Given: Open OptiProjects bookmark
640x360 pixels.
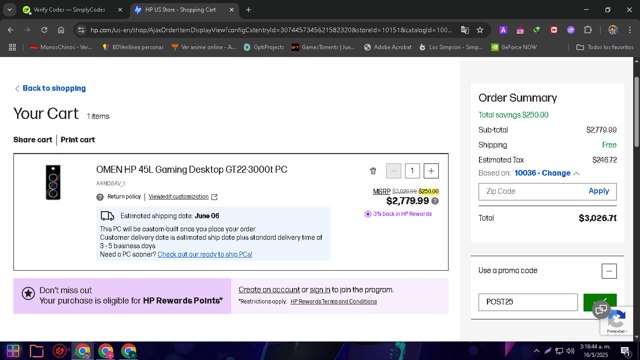Looking at the screenshot, I should tap(264, 47).
